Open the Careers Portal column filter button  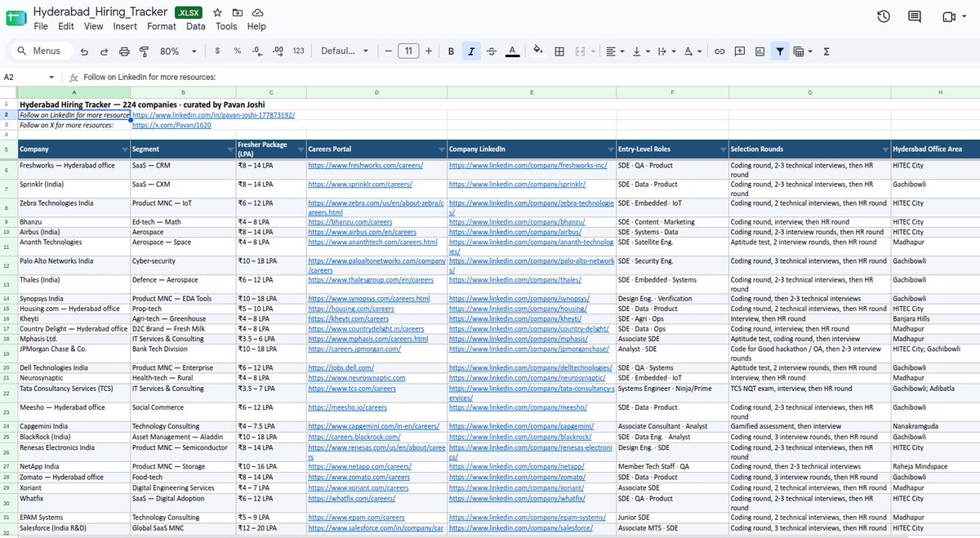tap(441, 150)
